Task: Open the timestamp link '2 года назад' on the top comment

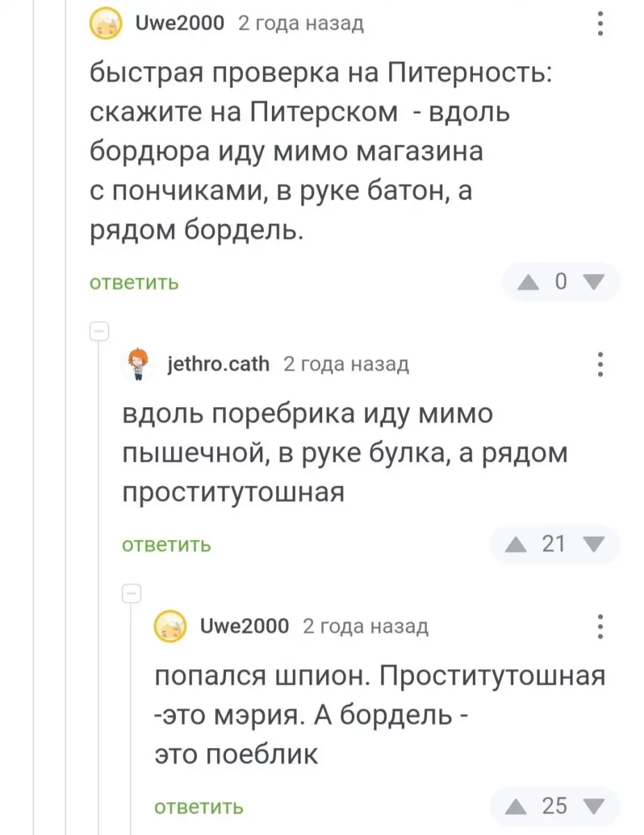Action: pyautogui.click(x=300, y=22)
